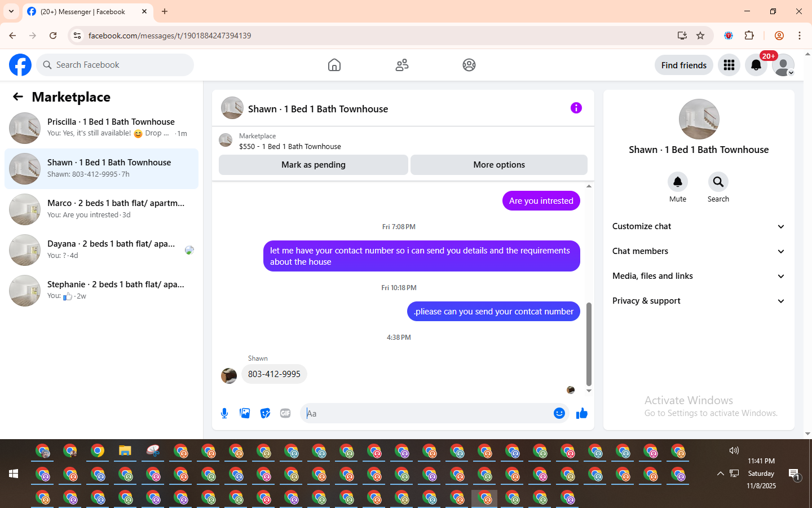The image size is (812, 508).
Task: Open the notifications bell with 20+ badge
Action: click(756, 65)
